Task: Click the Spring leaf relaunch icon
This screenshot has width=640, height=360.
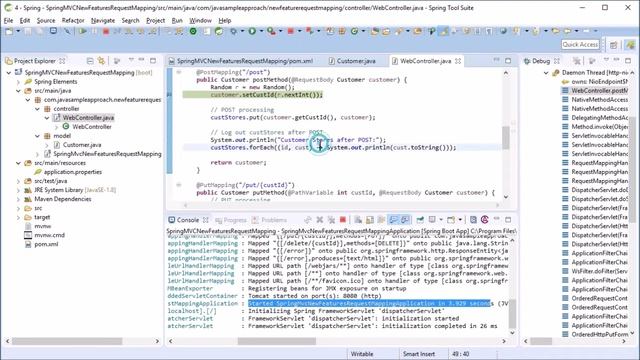Action: pyautogui.click(x=219, y=31)
